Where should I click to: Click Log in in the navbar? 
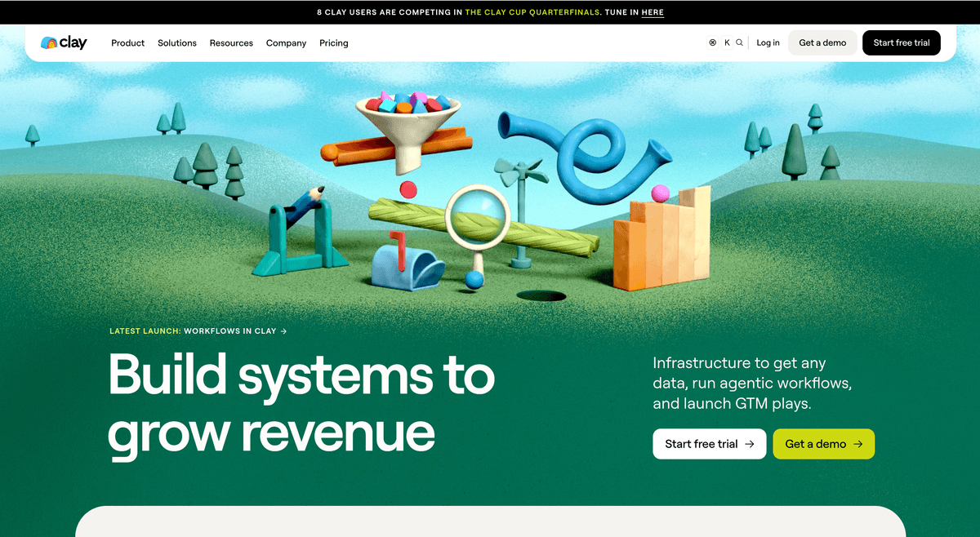768,42
